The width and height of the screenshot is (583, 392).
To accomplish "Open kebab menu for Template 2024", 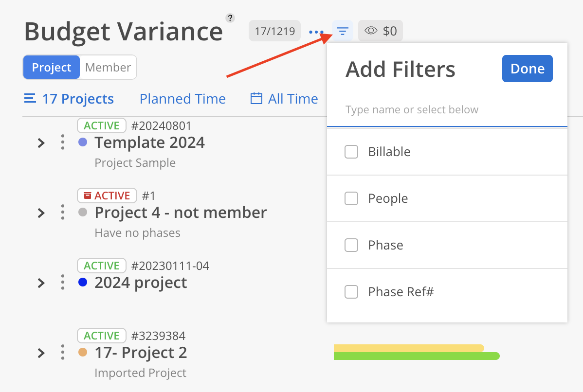I will tap(63, 143).
